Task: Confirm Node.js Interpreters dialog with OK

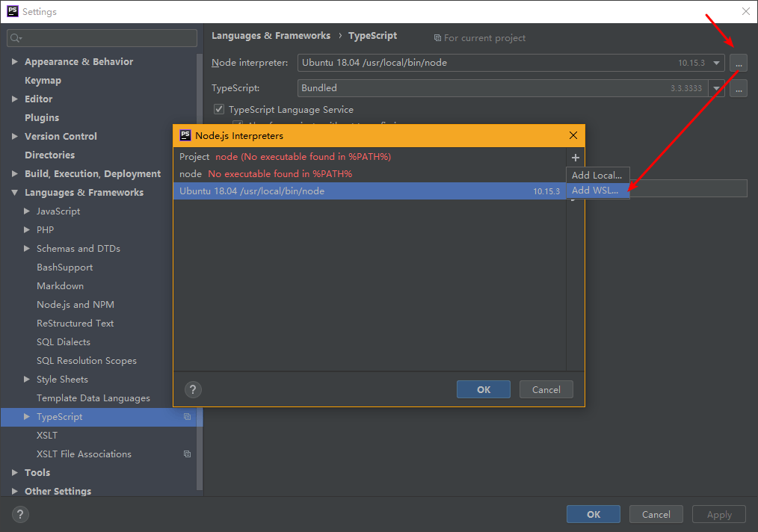Action: click(x=484, y=389)
